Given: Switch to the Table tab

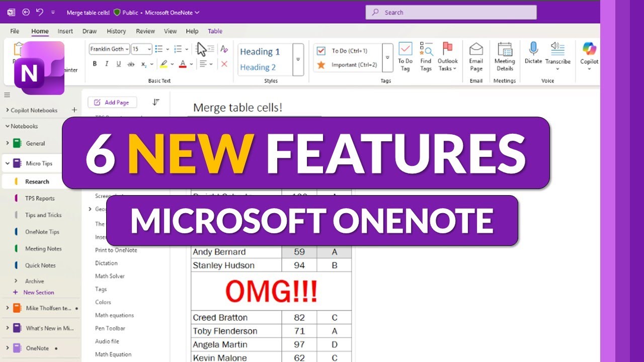Looking at the screenshot, I should [215, 31].
